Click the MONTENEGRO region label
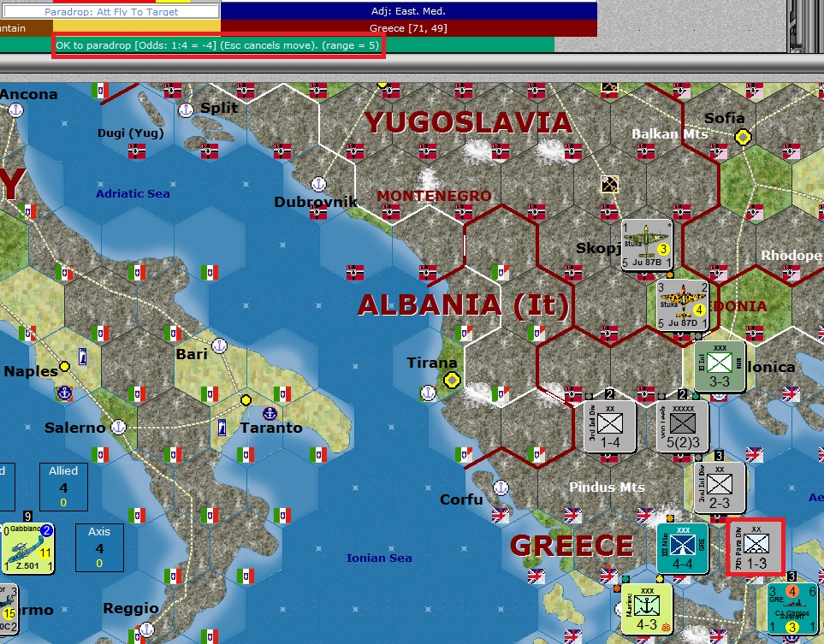 (x=434, y=196)
